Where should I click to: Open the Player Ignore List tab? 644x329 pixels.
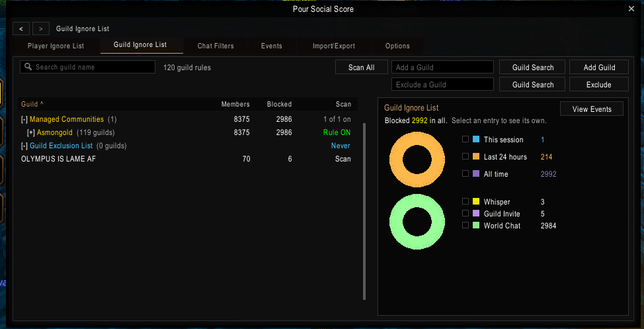tap(56, 46)
